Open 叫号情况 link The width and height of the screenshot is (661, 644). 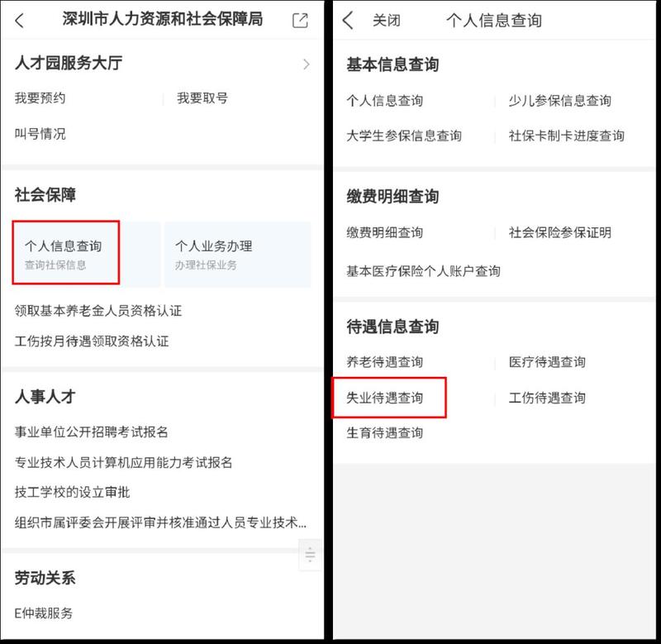coord(40,134)
